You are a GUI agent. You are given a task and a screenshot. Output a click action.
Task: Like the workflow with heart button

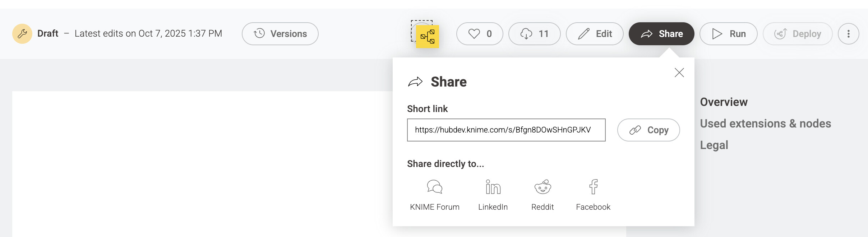coord(479,34)
